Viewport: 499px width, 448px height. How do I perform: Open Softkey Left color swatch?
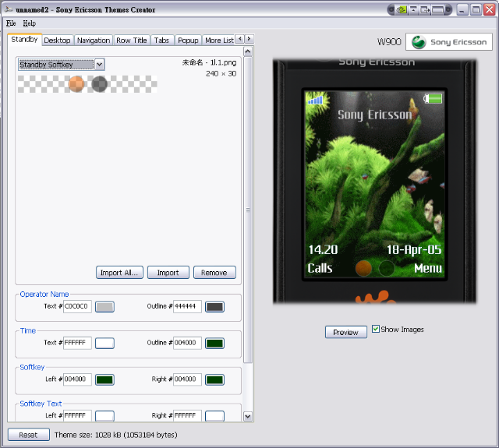104,379
